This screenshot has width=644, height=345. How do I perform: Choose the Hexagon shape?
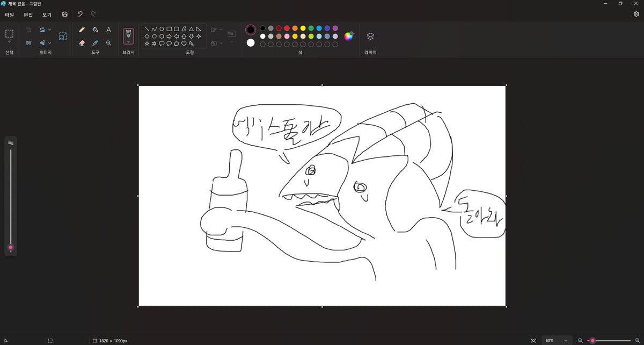click(x=162, y=36)
